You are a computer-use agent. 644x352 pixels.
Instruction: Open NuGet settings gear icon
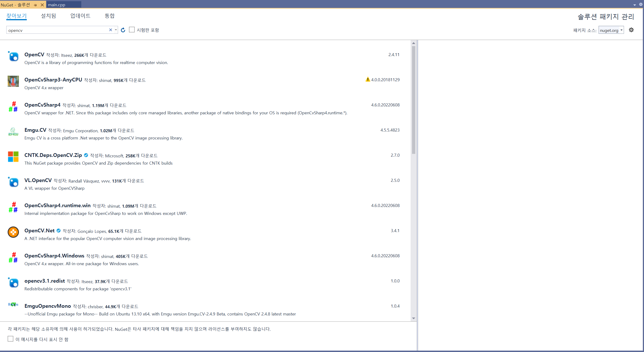[x=631, y=30]
